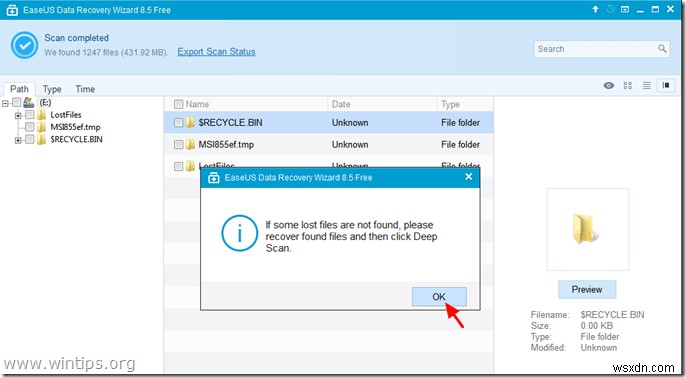The height and width of the screenshot is (378, 686).
Task: Toggle the preview eye icon
Action: 609,85
